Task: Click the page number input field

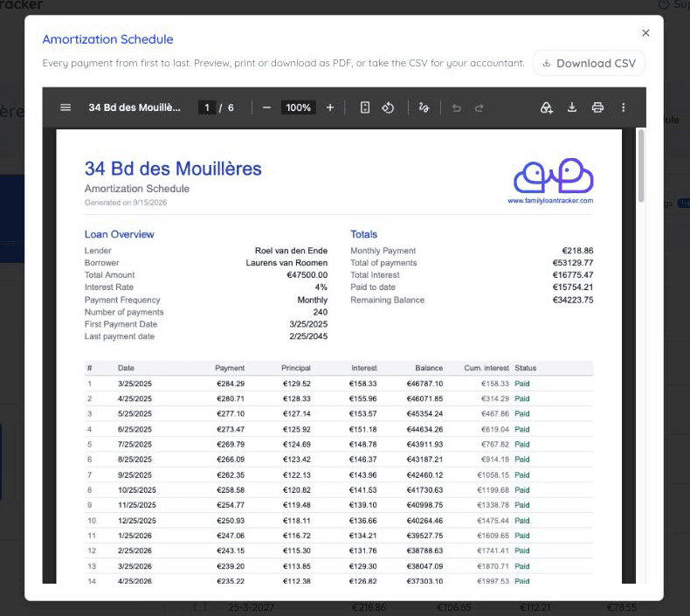Action: point(207,107)
